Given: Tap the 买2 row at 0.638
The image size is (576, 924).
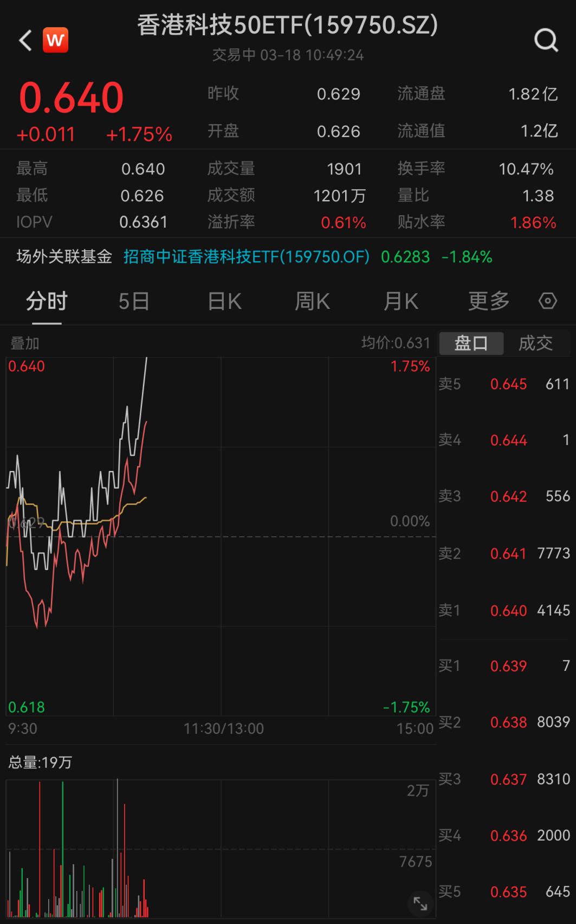Looking at the screenshot, I should coord(504,722).
